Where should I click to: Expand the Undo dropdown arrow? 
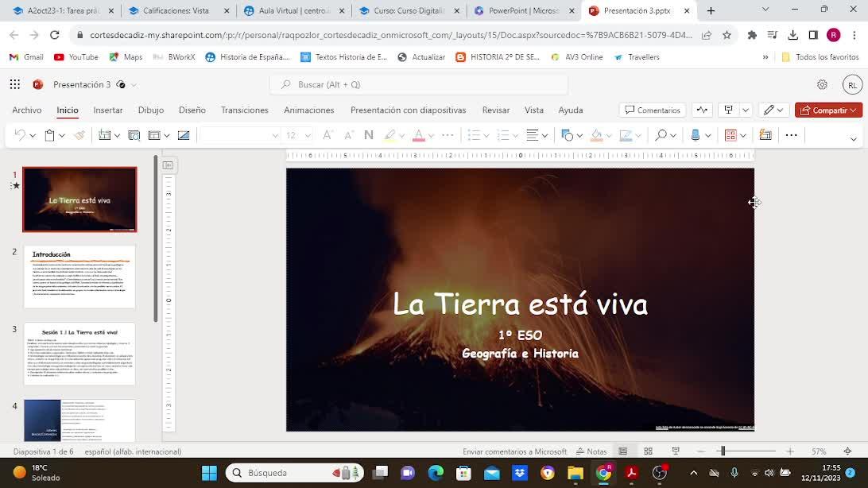[33, 136]
